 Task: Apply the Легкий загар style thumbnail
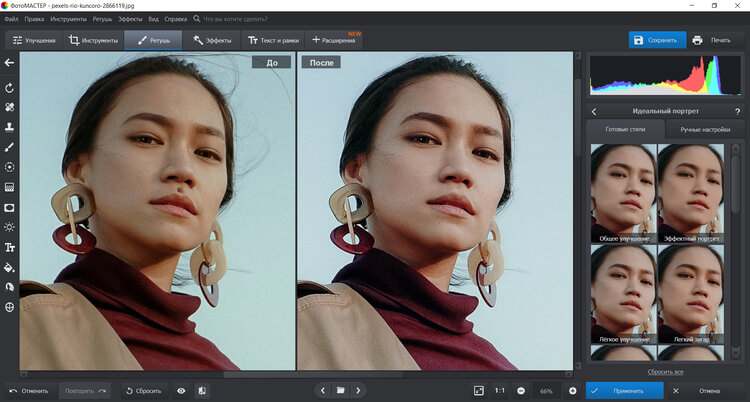click(691, 294)
